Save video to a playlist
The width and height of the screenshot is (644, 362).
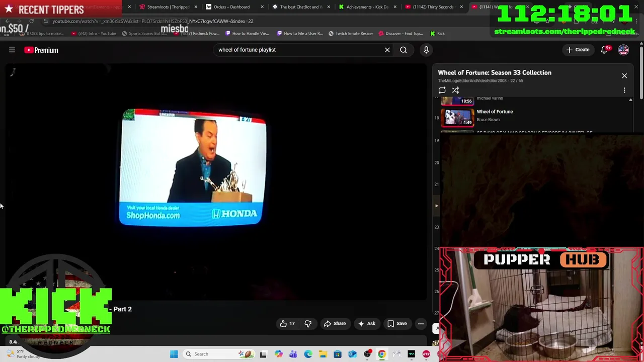click(397, 324)
